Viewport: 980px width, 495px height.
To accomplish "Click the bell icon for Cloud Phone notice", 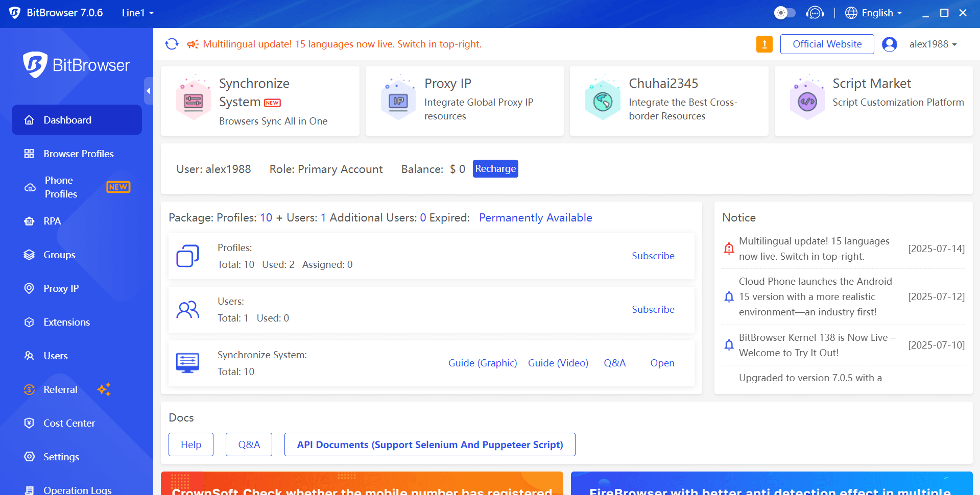I will pyautogui.click(x=729, y=296).
